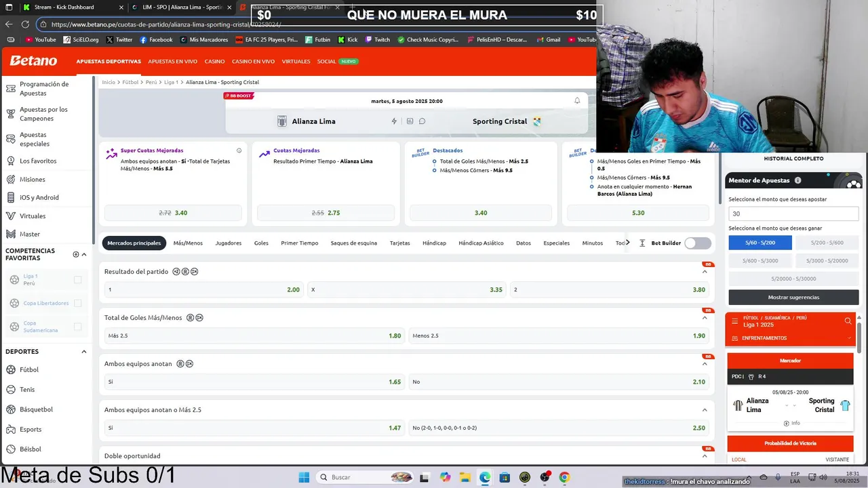
Task: Collapse the Doble oportunidad market
Action: 705,456
